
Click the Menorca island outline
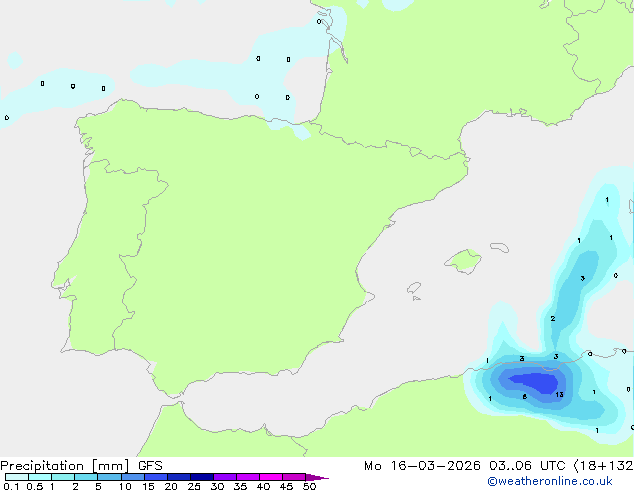pos(499,247)
